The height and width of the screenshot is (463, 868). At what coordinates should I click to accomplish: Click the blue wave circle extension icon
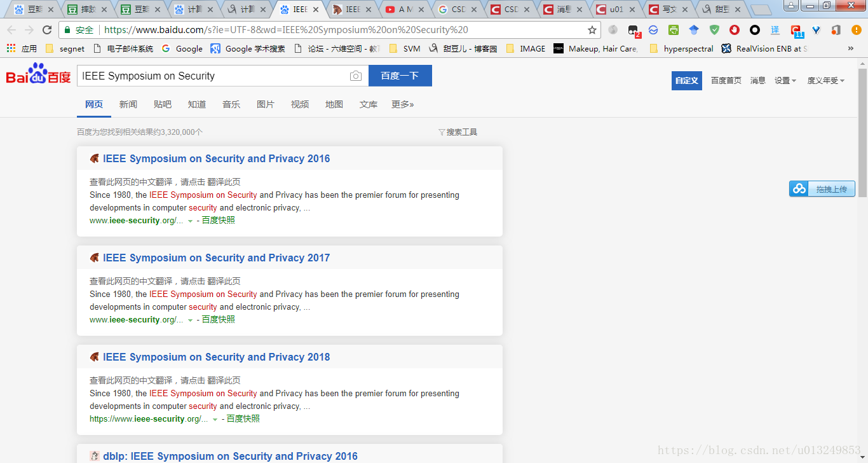click(x=653, y=30)
